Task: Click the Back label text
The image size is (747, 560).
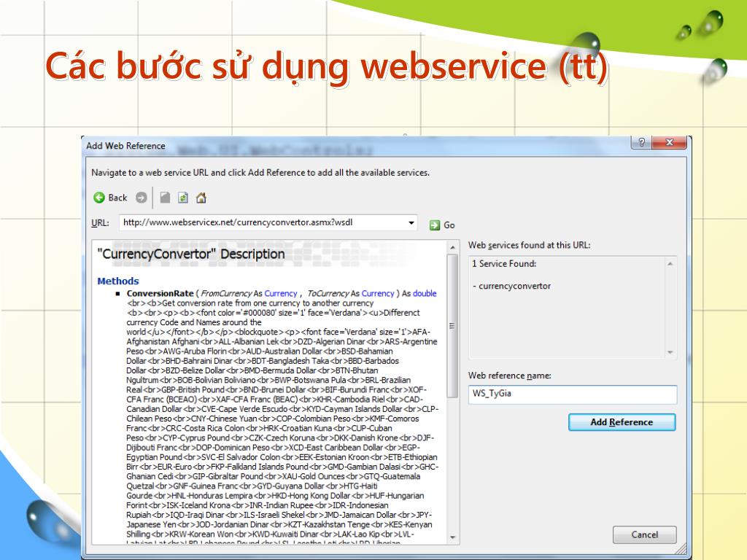Action: coord(117,198)
